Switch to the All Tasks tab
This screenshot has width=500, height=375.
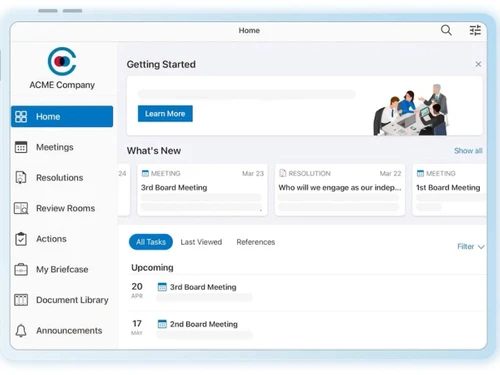pos(151,242)
